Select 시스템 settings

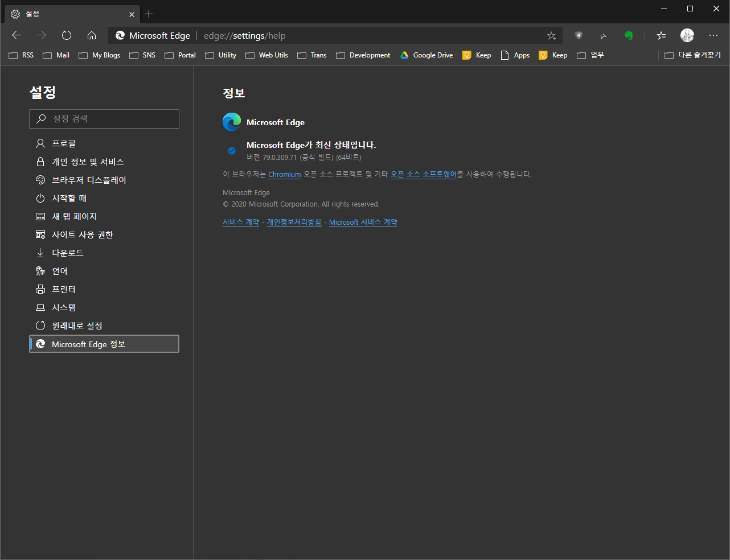coord(104,307)
